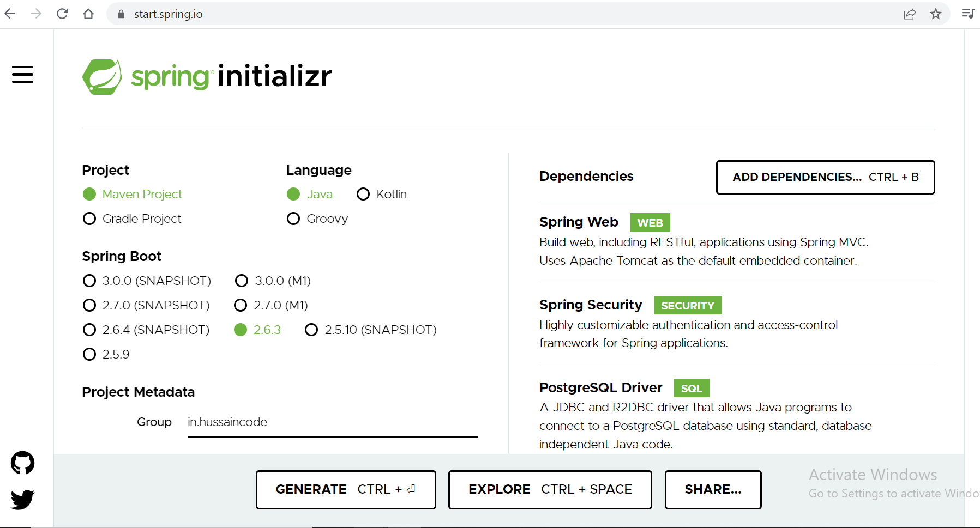Bookmark the page with the star icon
Screen dimensions: 980x528
936,14
